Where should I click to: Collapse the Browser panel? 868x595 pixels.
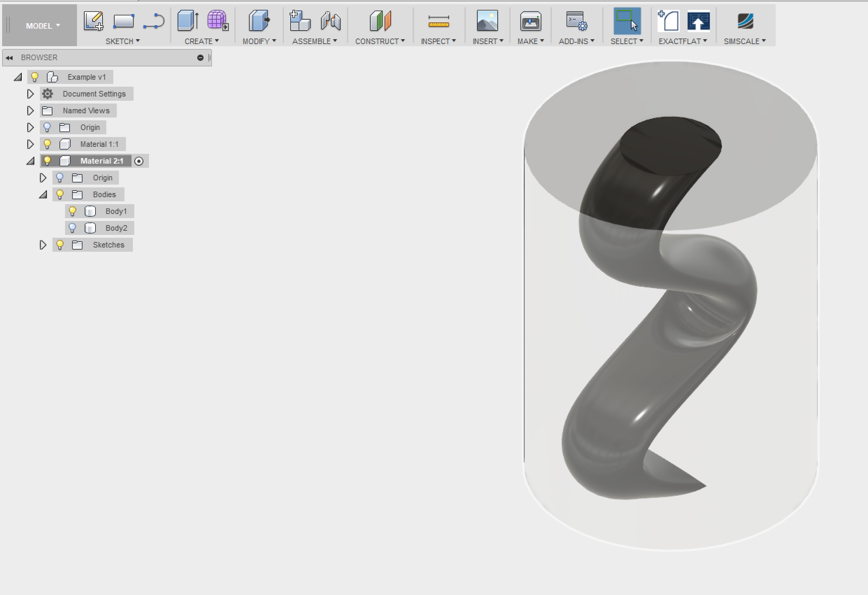[x=9, y=57]
